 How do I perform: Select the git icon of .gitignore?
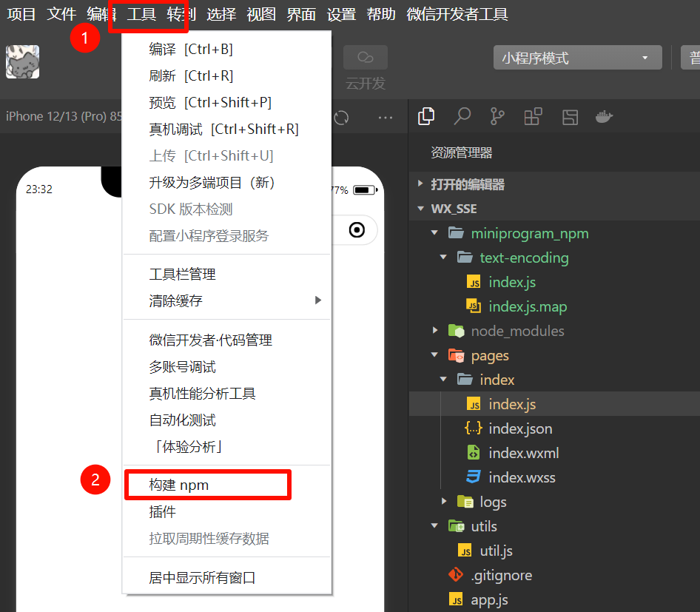[456, 575]
